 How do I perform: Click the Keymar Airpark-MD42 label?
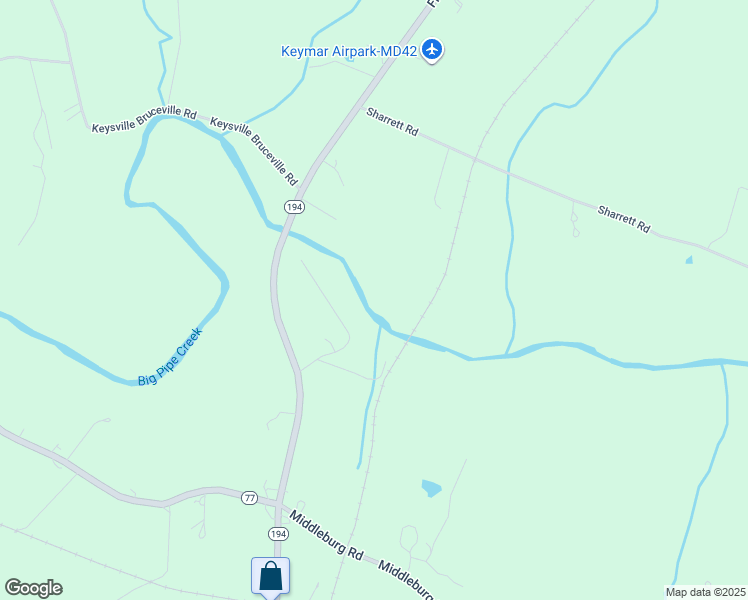349,52
